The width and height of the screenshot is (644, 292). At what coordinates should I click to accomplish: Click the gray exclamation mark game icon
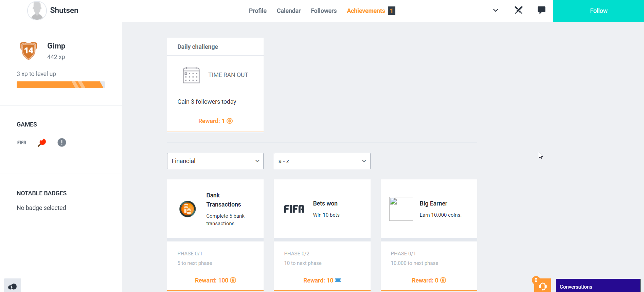click(62, 142)
